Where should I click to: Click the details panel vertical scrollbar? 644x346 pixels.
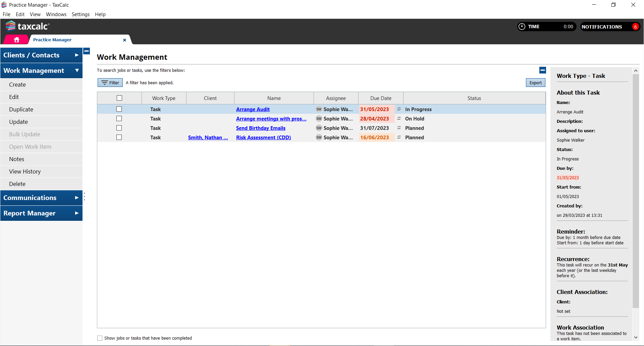pyautogui.click(x=635, y=191)
